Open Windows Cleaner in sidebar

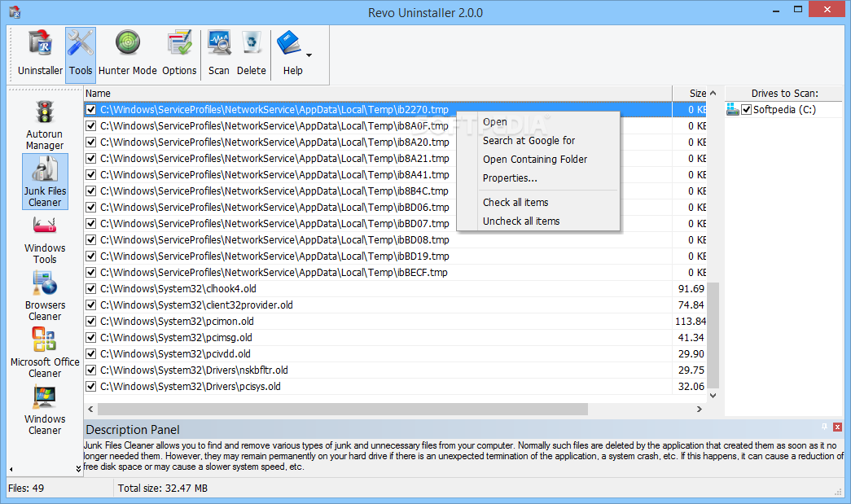[x=45, y=410]
